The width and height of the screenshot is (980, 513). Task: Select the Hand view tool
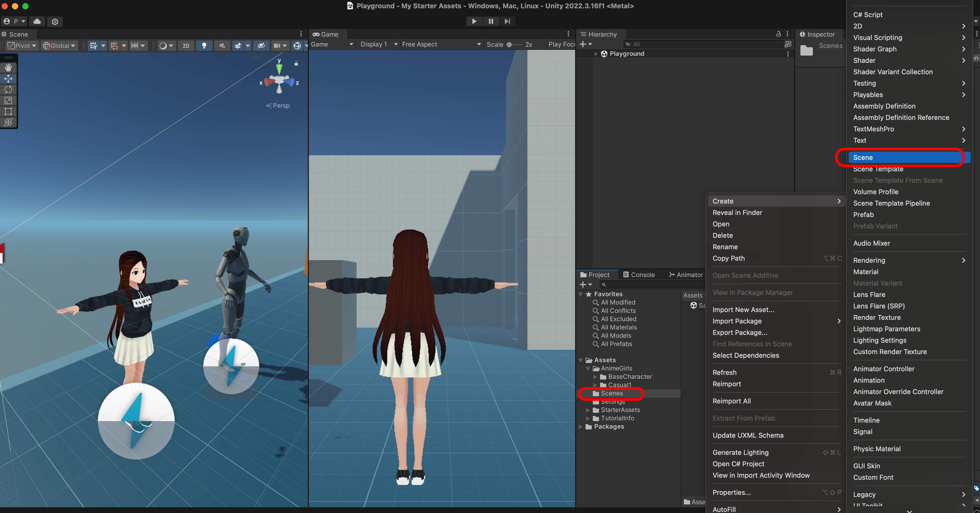[8, 67]
